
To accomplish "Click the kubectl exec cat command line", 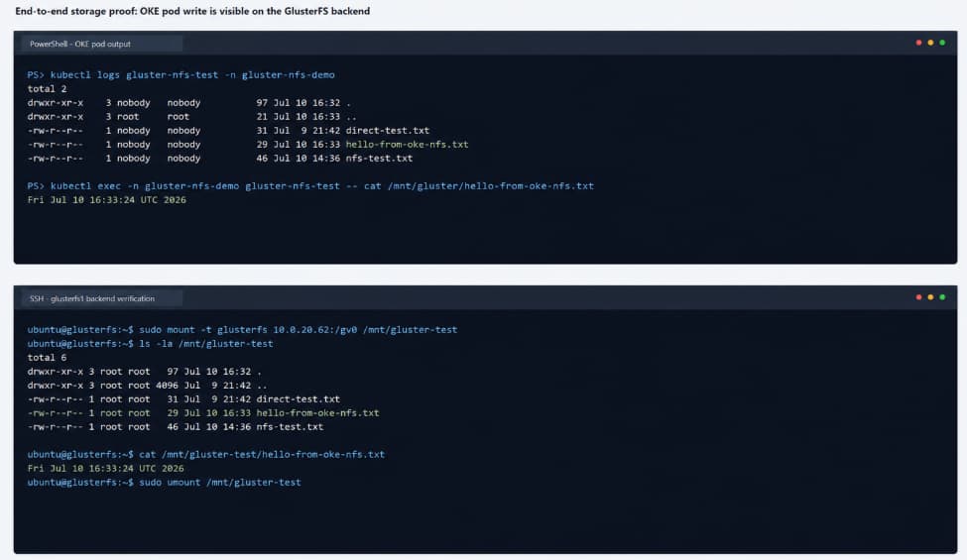I will coord(310,185).
